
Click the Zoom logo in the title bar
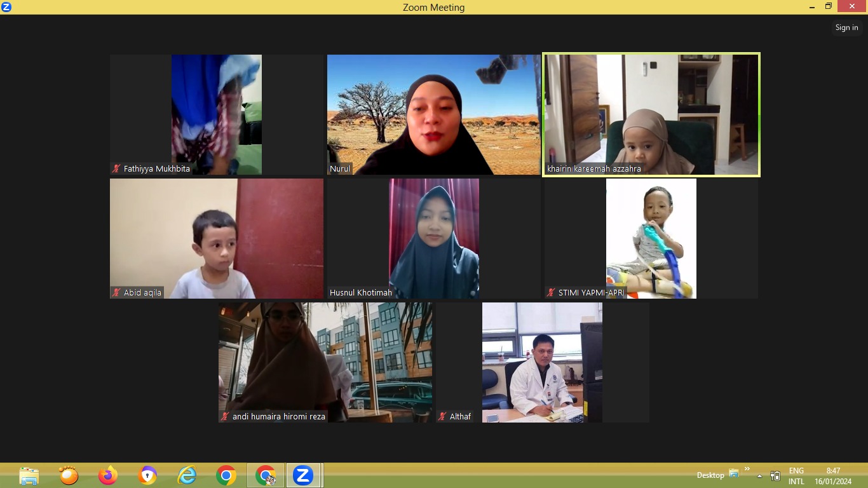point(6,7)
